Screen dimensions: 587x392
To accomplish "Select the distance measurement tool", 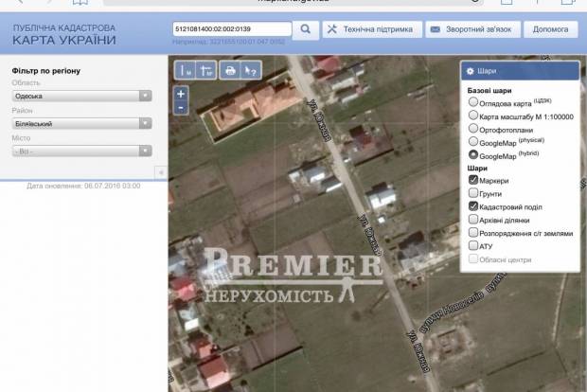I will [x=187, y=71].
